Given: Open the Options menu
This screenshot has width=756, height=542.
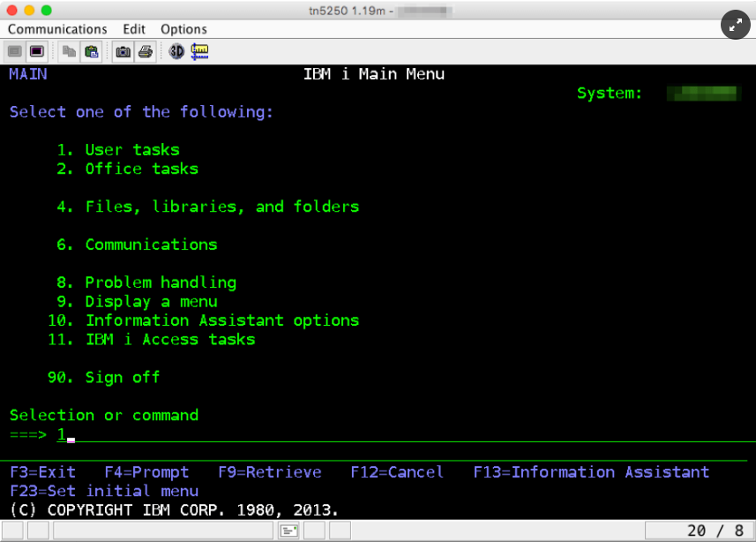Looking at the screenshot, I should click(183, 29).
